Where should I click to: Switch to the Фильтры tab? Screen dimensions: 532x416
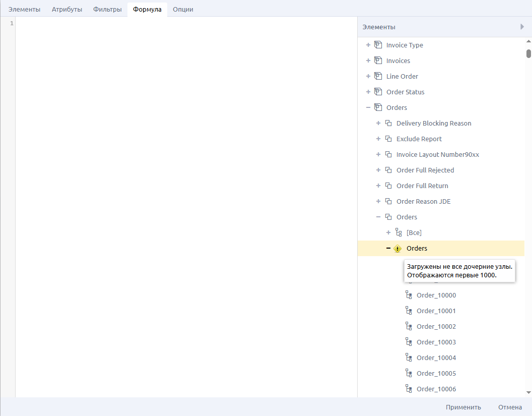(107, 9)
